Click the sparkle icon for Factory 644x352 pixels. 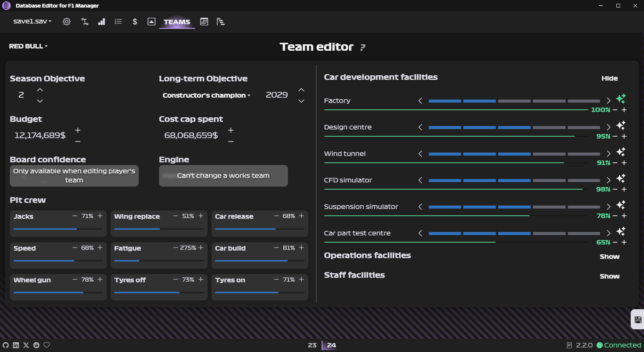click(621, 99)
